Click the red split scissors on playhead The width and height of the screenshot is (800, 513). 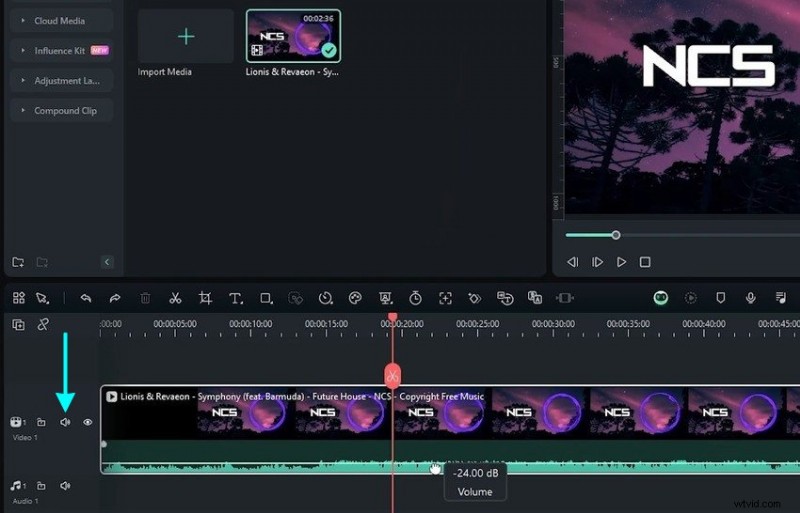pos(392,377)
